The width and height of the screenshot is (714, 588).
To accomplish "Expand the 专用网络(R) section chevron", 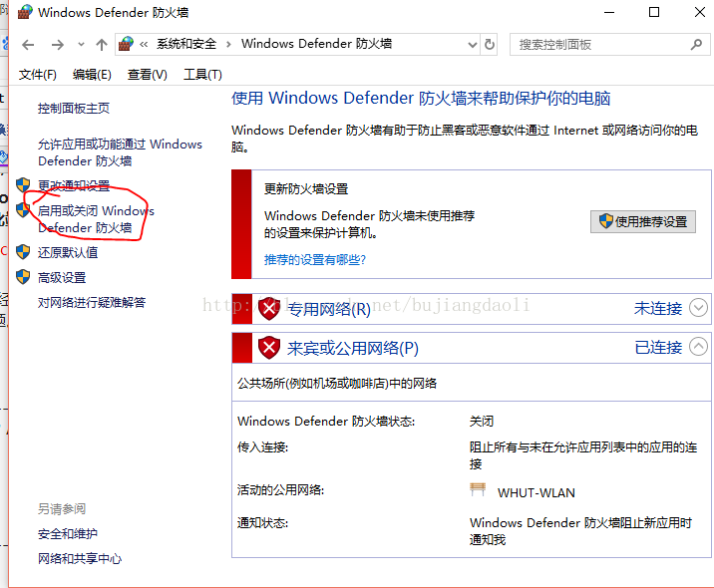I will [698, 308].
